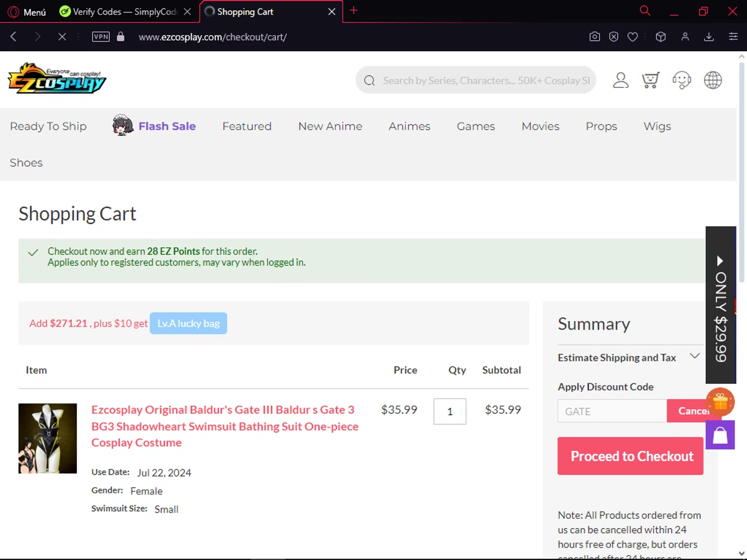
Task: Open the browser profile icon
Action: click(x=685, y=36)
